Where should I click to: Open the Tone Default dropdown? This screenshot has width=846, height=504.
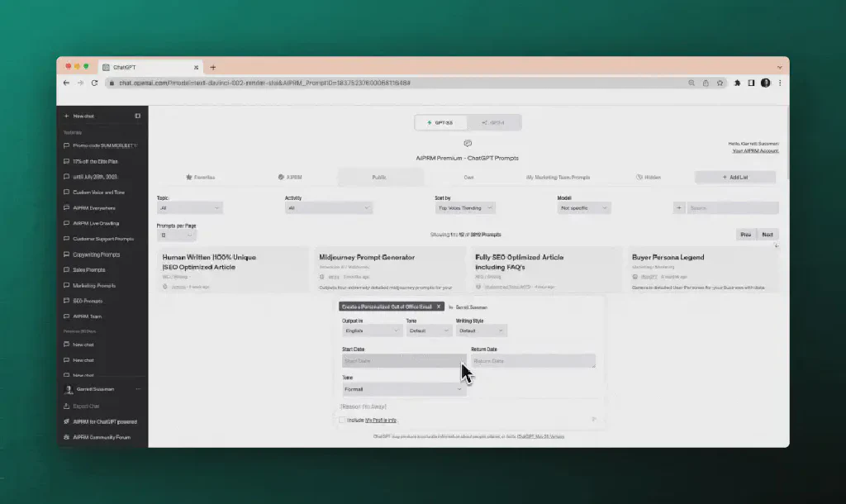pos(429,330)
